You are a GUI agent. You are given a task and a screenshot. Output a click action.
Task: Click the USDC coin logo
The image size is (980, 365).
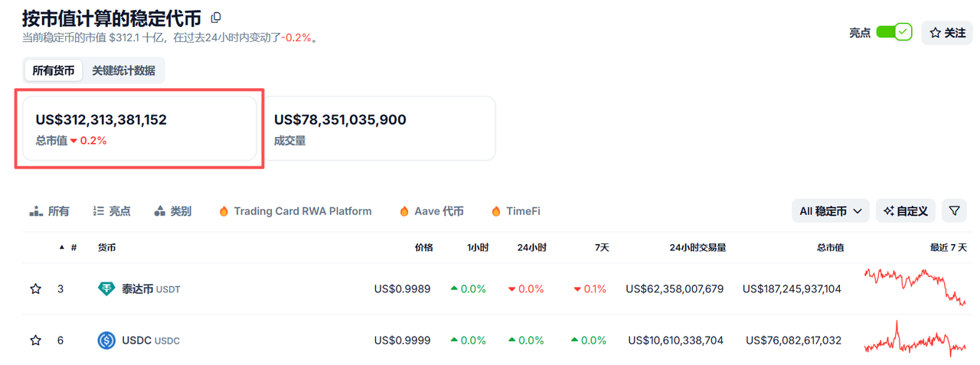[106, 341]
